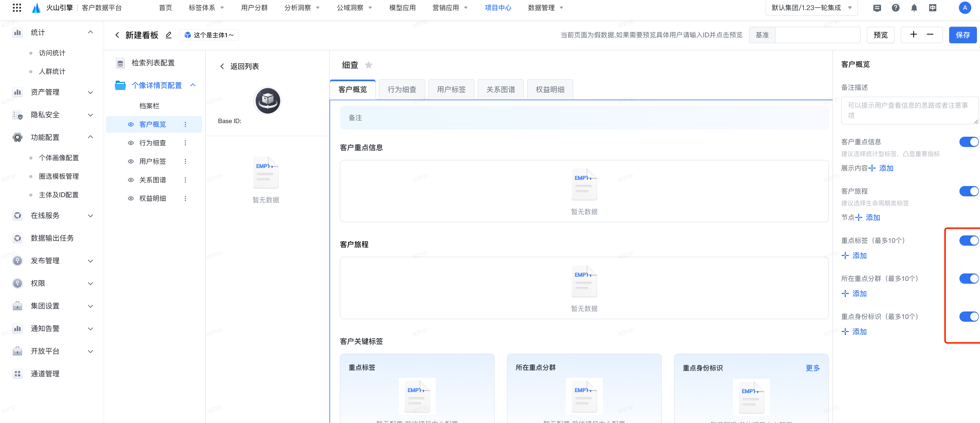Click the zoom-out minus icon
980x423 pixels.
(x=930, y=35)
